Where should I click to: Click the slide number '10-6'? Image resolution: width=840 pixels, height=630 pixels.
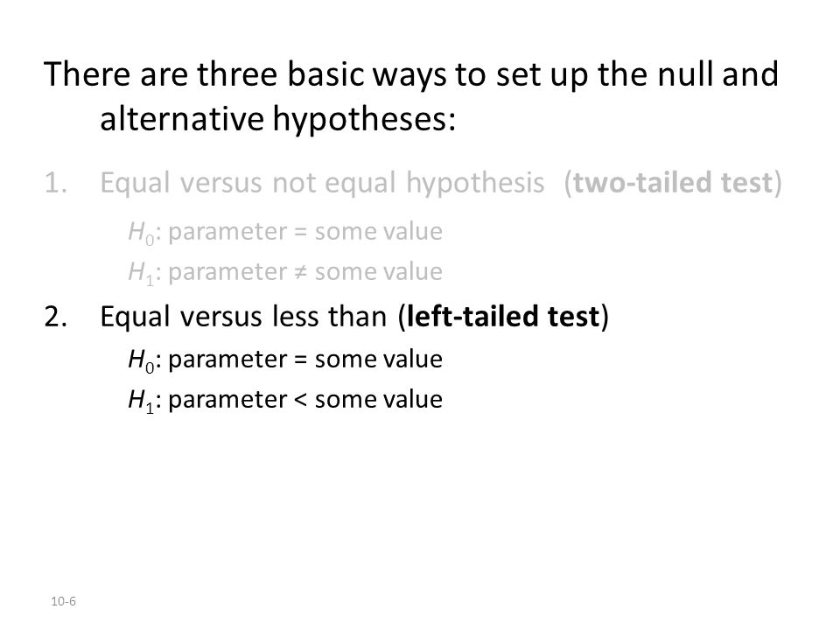click(x=63, y=602)
